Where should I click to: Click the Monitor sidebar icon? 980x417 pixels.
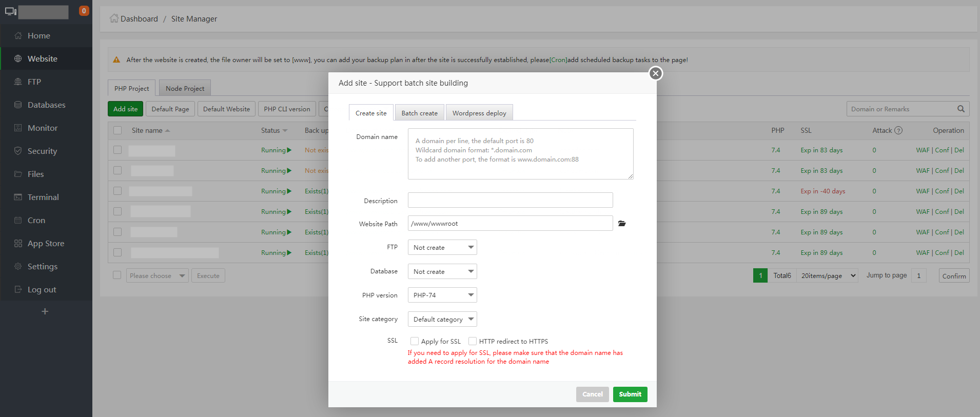pos(18,128)
